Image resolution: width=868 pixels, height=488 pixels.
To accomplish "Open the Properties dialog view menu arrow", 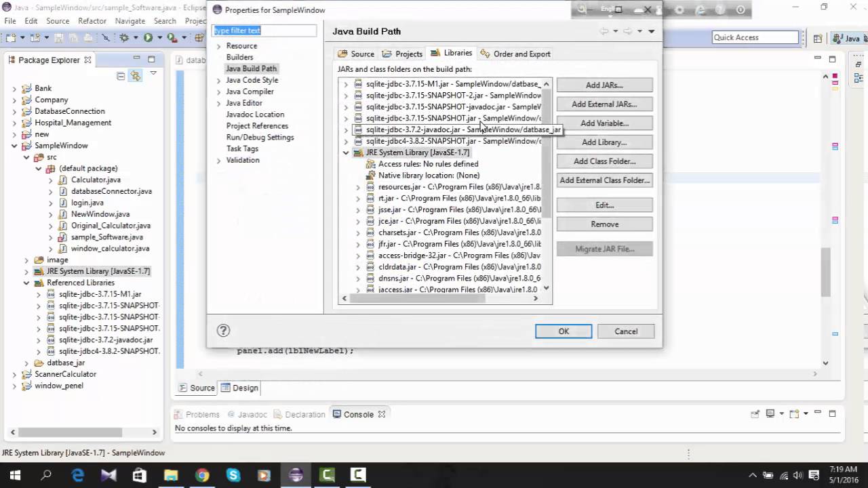I will pos(651,31).
